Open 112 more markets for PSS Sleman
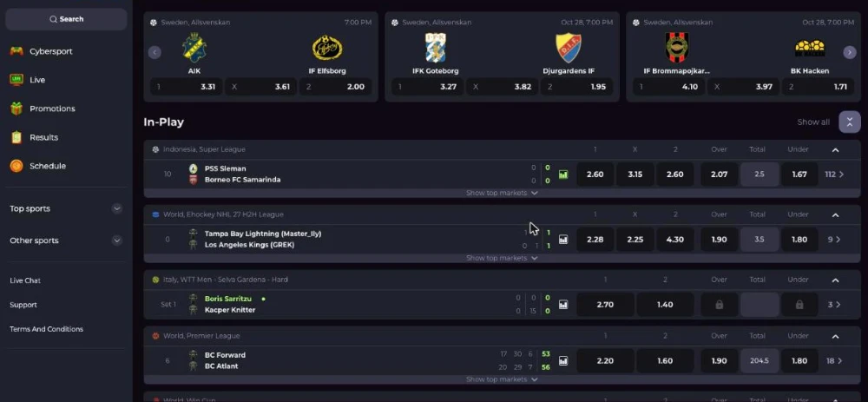Image resolution: width=868 pixels, height=402 pixels. 834,175
